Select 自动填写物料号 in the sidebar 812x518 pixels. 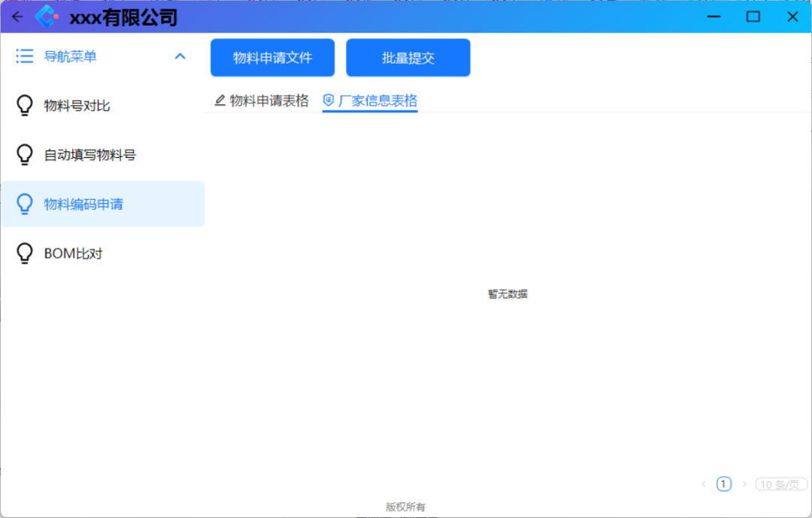point(102,154)
